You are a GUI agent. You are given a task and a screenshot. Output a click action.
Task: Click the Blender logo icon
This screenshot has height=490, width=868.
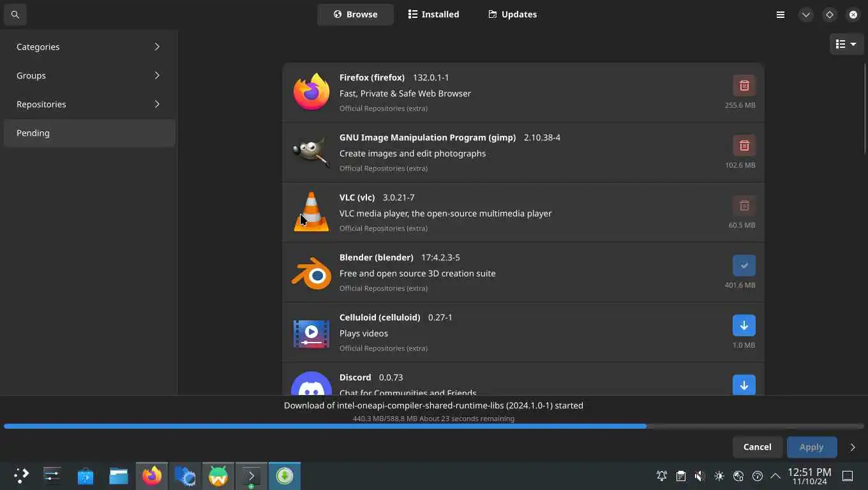[x=311, y=272]
